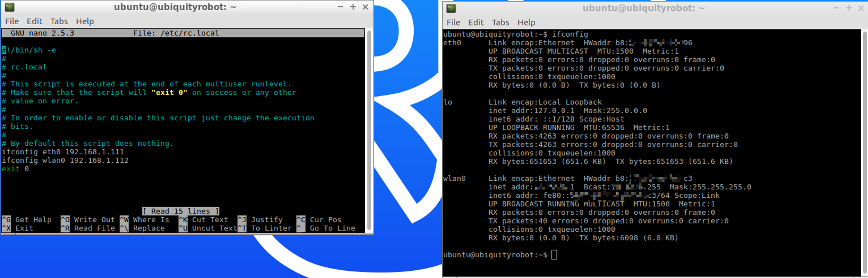The width and height of the screenshot is (868, 278).
Task: Open Edit menu in ifconfig terminal window
Action: (x=476, y=23)
